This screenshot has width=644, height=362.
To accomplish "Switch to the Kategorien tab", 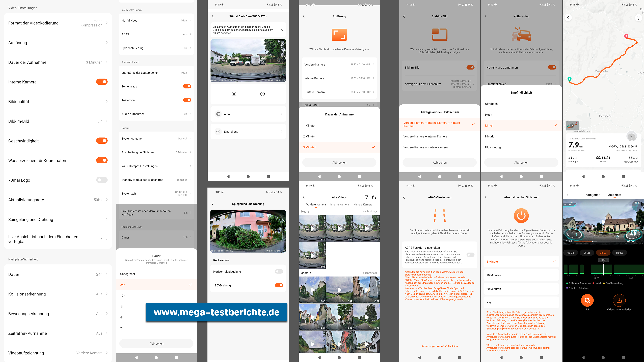I will 593,195.
